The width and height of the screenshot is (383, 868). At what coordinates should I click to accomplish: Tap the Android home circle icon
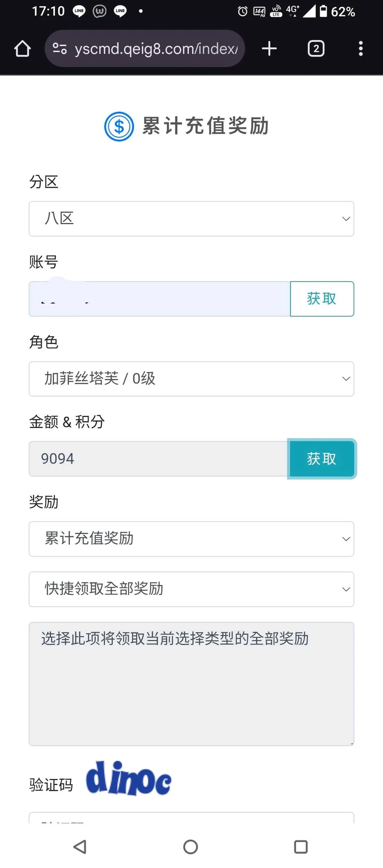[191, 847]
